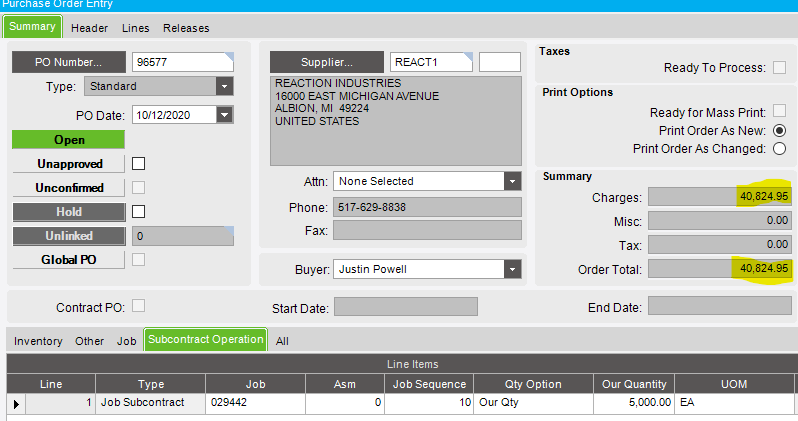Click the Hold button
The image size is (798, 421).
click(x=69, y=212)
